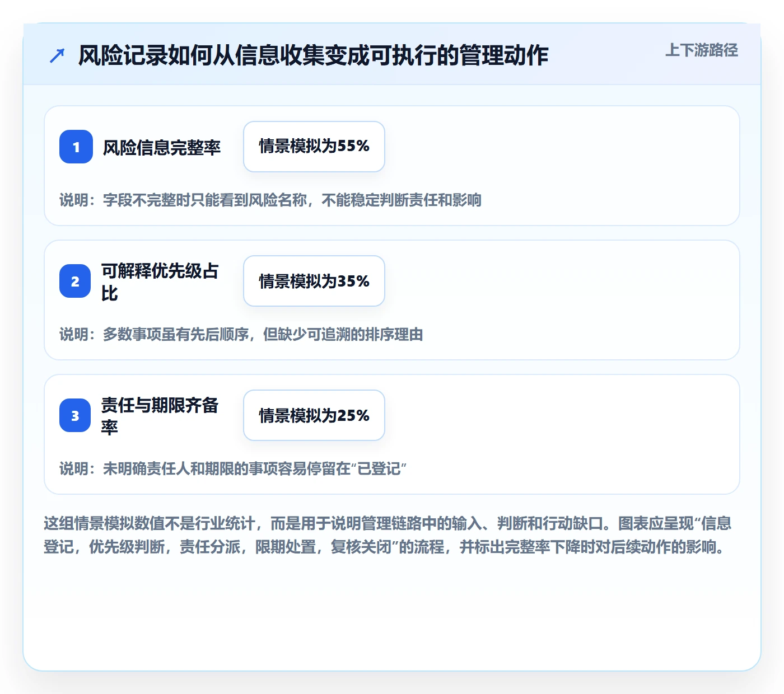Click the number 3 step badge
Viewport: 784px width, 694px height.
coord(75,415)
